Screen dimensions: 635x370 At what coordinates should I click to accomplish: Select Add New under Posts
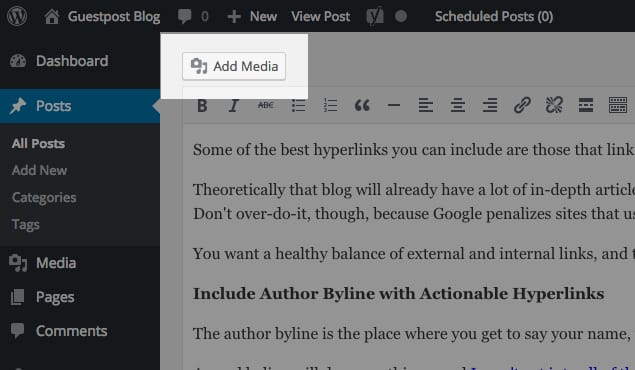pos(39,170)
